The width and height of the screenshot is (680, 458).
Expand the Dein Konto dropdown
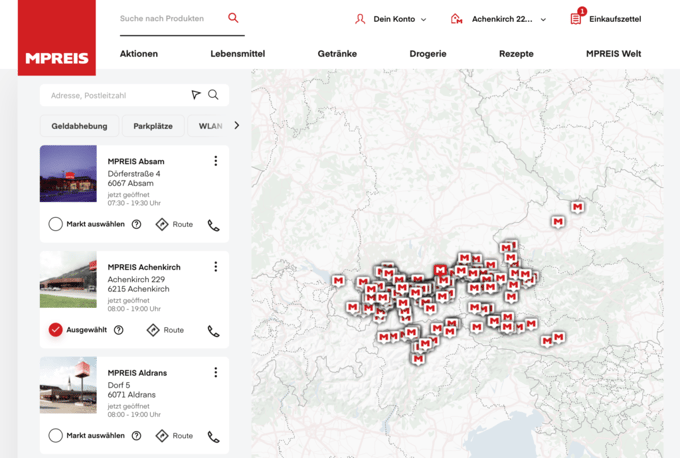coord(424,20)
